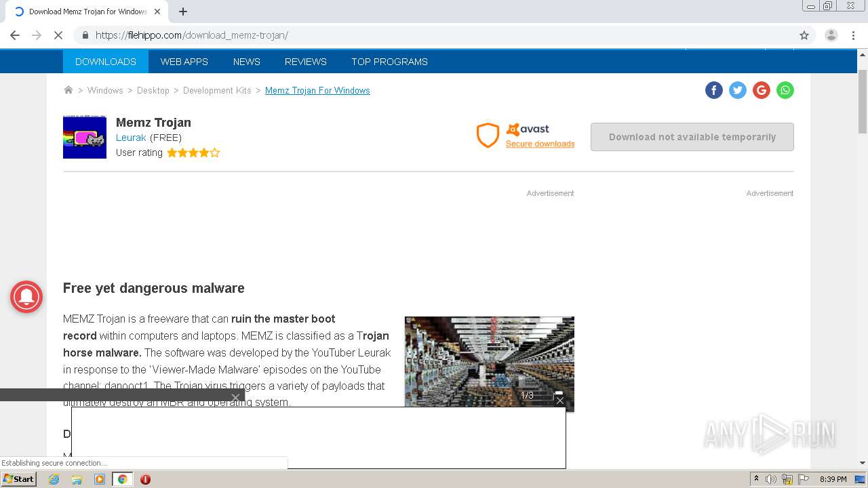
Task: Open the Chrome profile avatar
Action: pyautogui.click(x=831, y=35)
